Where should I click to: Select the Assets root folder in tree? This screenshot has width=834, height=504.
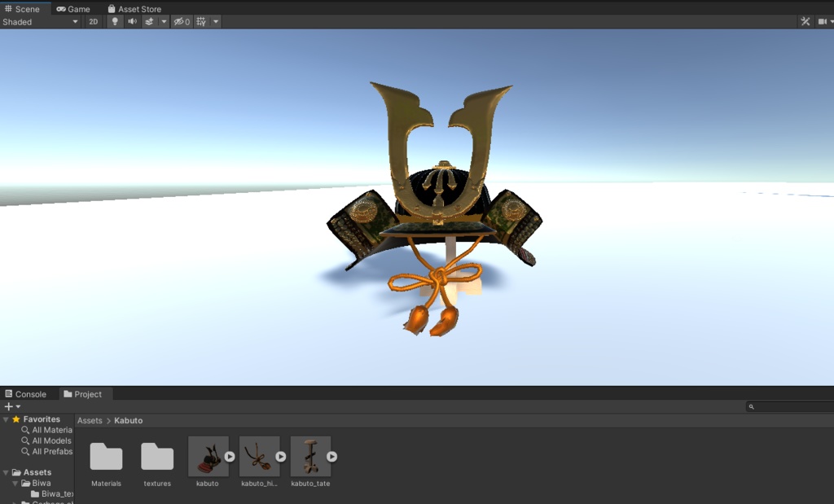tap(32, 472)
